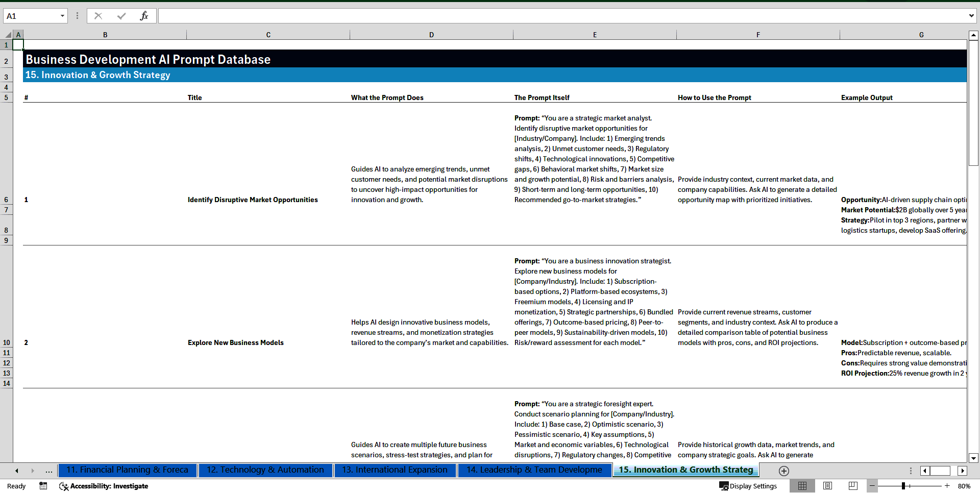Select the Page Break Preview icon
980x493 pixels.
point(852,486)
